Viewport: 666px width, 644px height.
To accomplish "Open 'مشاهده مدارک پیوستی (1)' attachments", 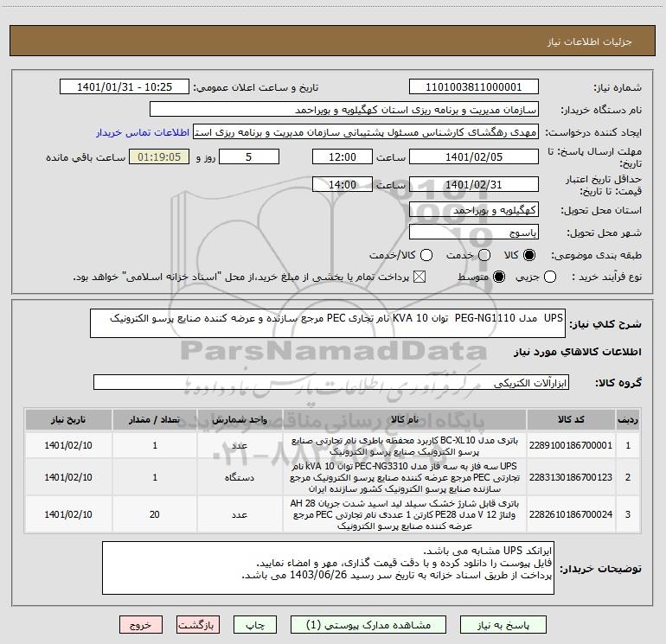I will point(368,625).
